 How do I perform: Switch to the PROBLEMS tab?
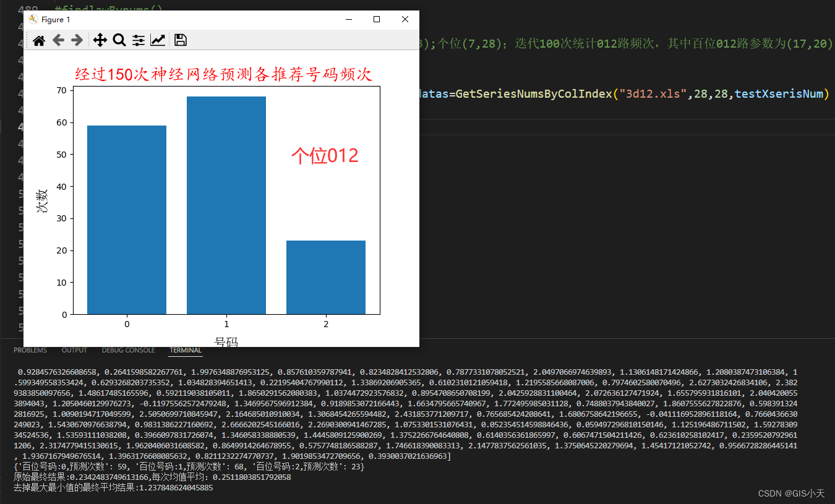tap(30, 350)
